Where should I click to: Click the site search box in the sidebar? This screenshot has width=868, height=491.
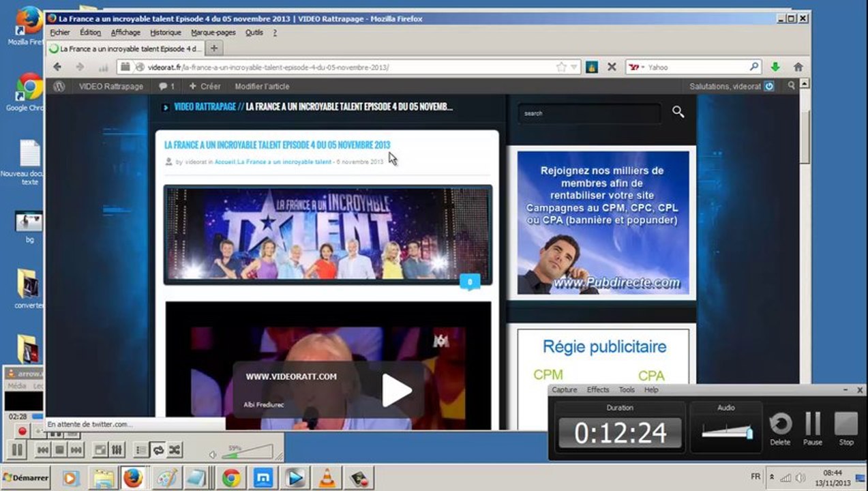click(x=589, y=113)
